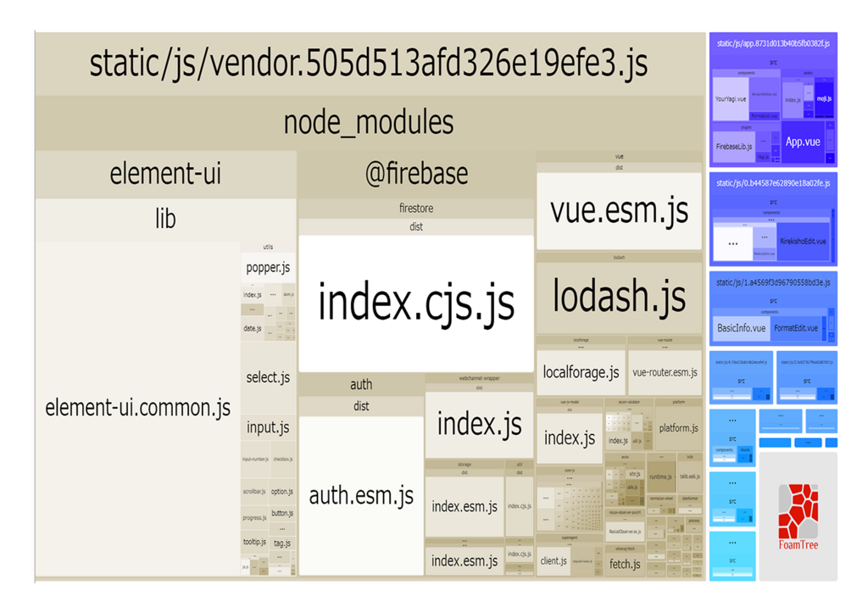
Task: Click the App.vue cell
Action: pos(803,142)
